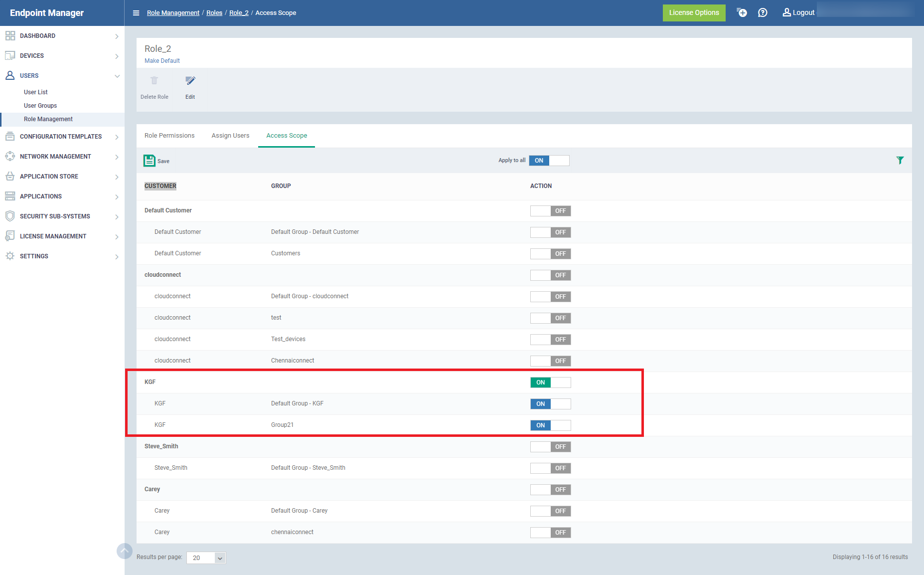This screenshot has width=924, height=575.
Task: Open the Role_2 breadcrumb link
Action: (239, 13)
